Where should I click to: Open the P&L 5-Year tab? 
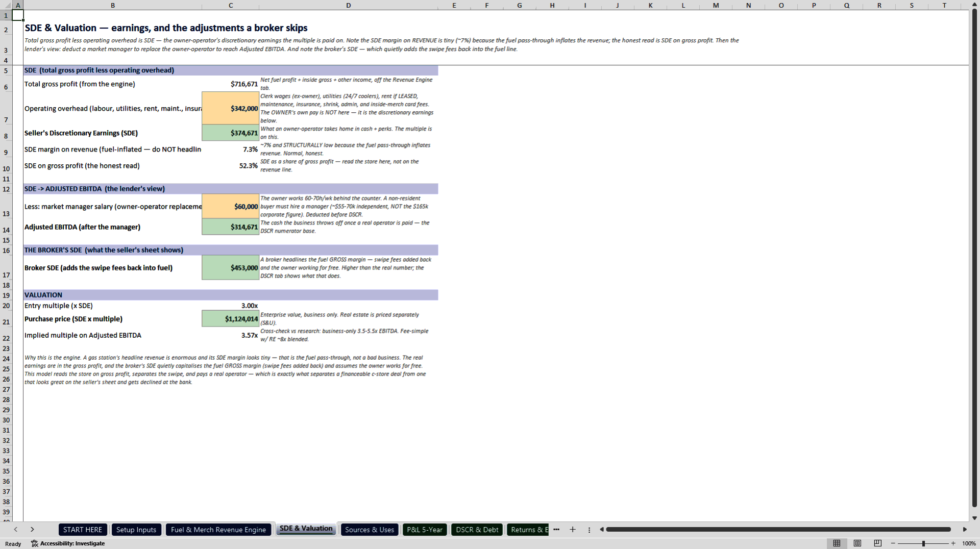point(425,530)
